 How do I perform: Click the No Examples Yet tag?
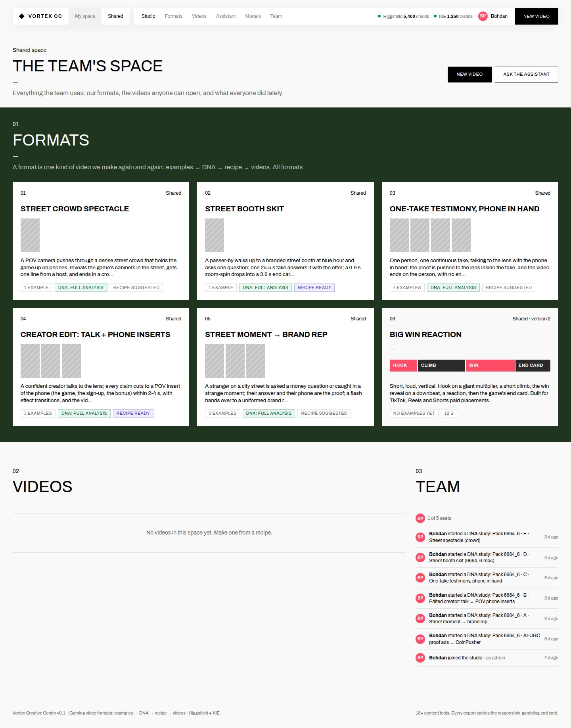click(414, 414)
